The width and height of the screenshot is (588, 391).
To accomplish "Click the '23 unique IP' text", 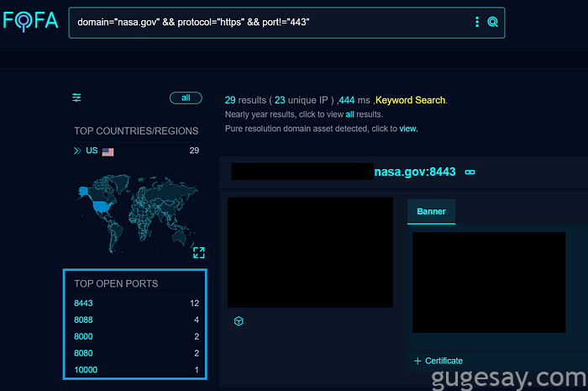I will (301, 100).
